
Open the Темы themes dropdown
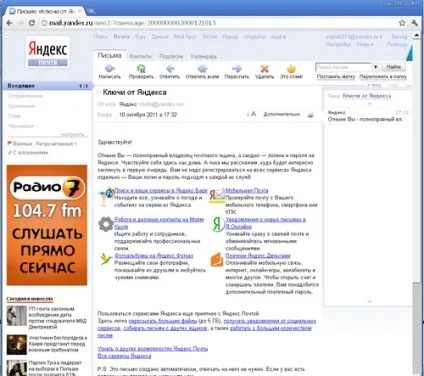click(x=365, y=44)
